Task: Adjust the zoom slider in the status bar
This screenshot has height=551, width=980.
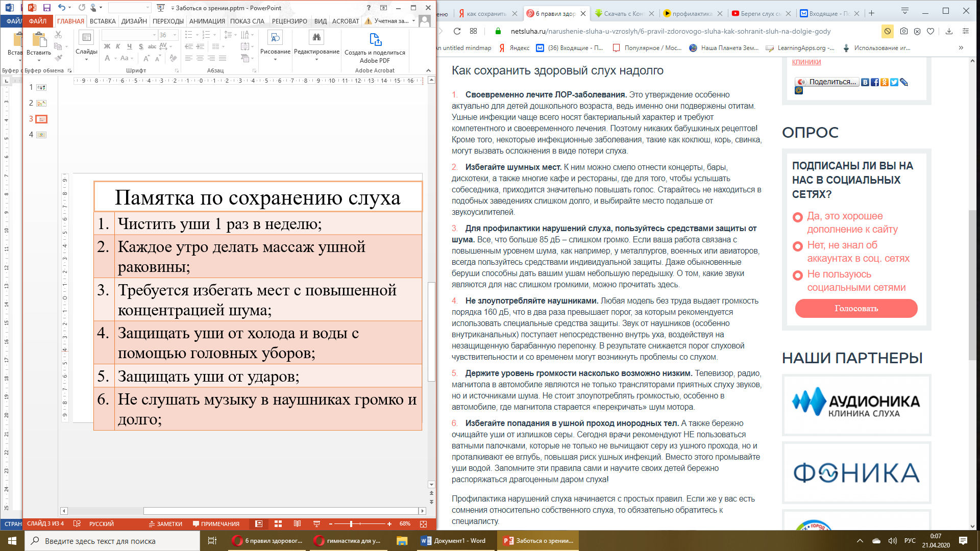Action: coord(351,524)
